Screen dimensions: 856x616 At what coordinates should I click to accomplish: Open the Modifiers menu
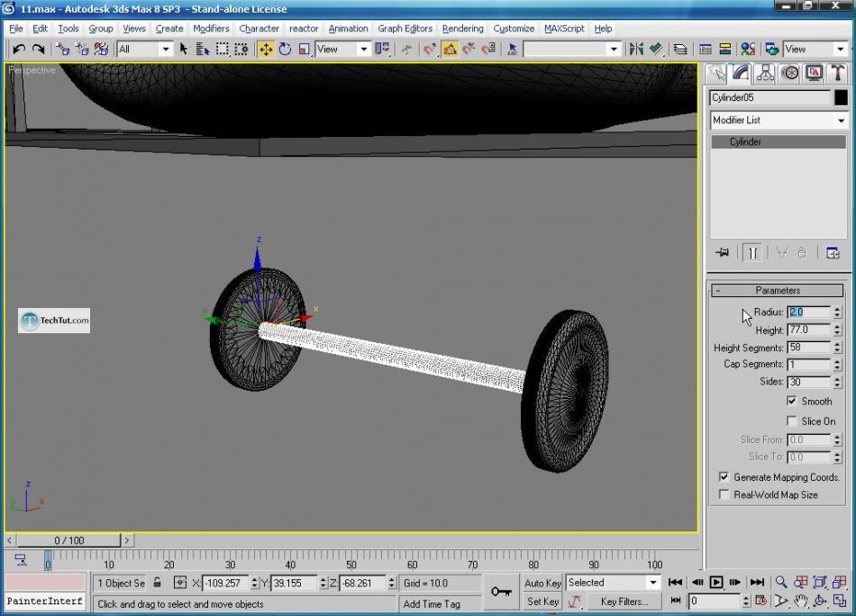point(211,29)
